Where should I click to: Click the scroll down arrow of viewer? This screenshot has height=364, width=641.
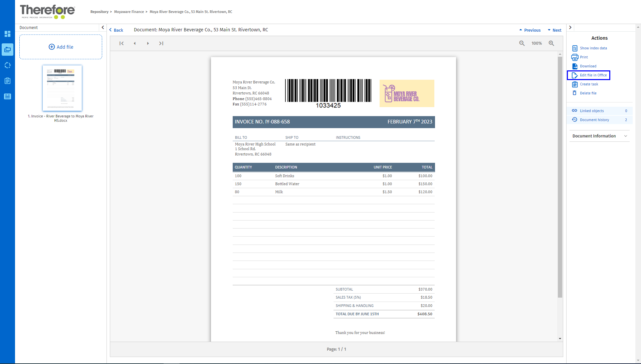pos(560,339)
